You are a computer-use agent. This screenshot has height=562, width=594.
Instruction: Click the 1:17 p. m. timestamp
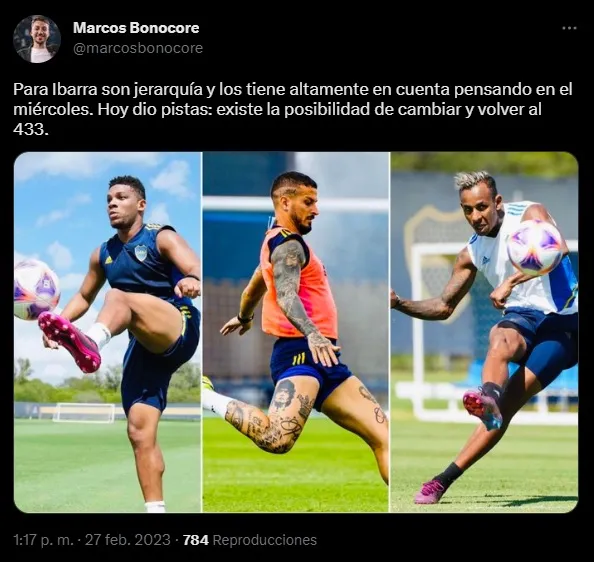click(43, 540)
